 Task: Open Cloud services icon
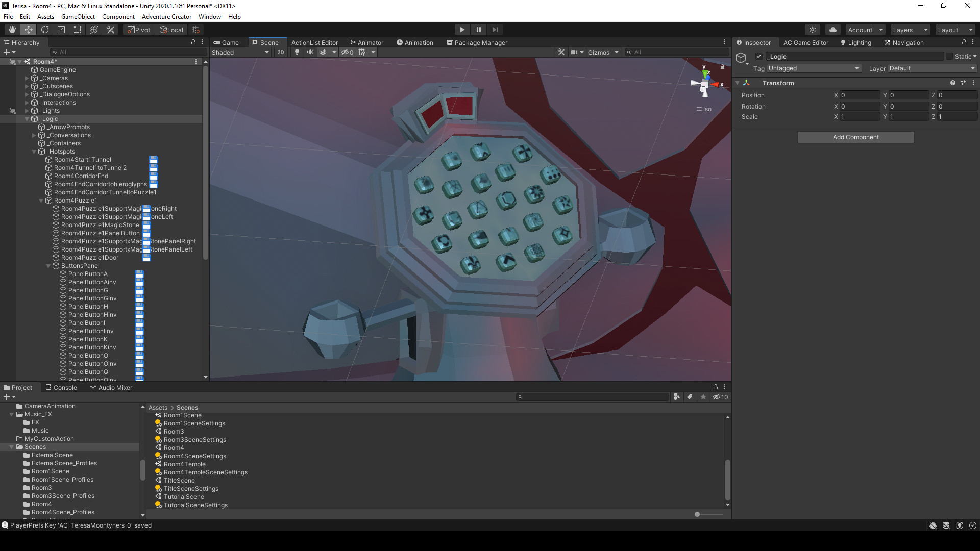(x=832, y=30)
